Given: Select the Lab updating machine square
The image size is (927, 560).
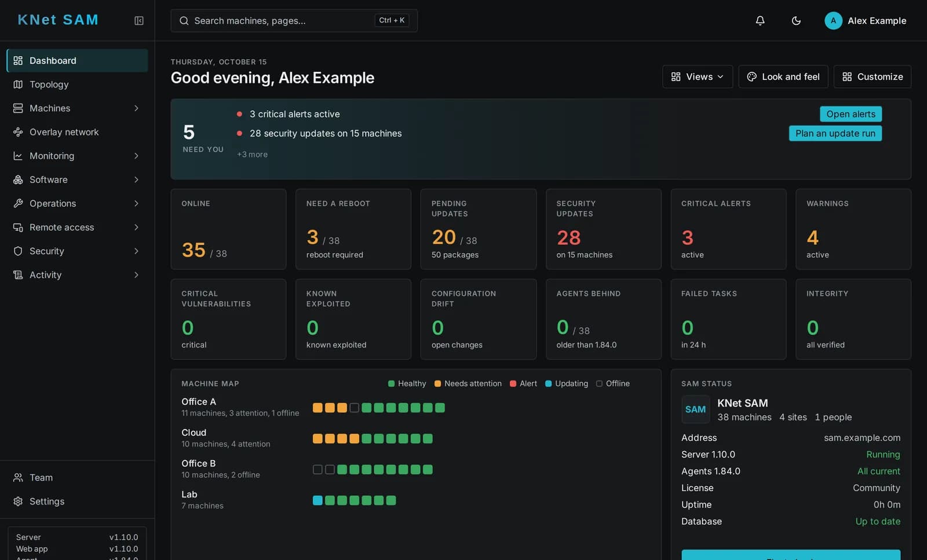Looking at the screenshot, I should tap(317, 500).
